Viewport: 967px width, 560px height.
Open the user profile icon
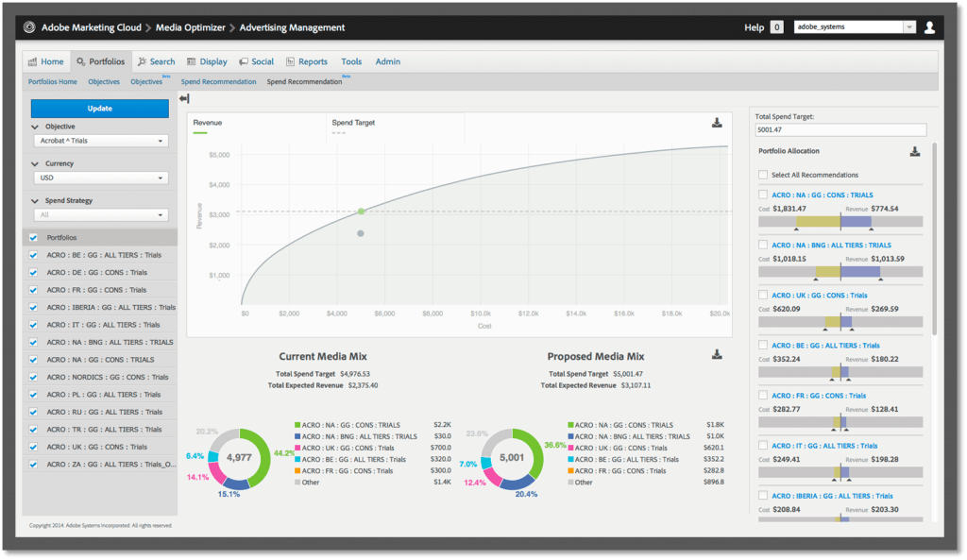(929, 27)
